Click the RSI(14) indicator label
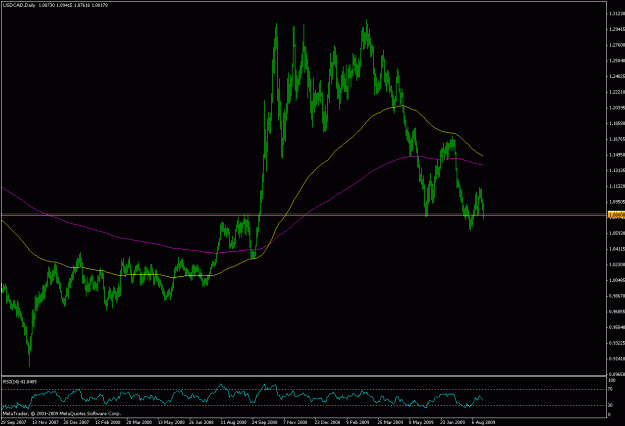The image size is (625, 426). click(9, 382)
